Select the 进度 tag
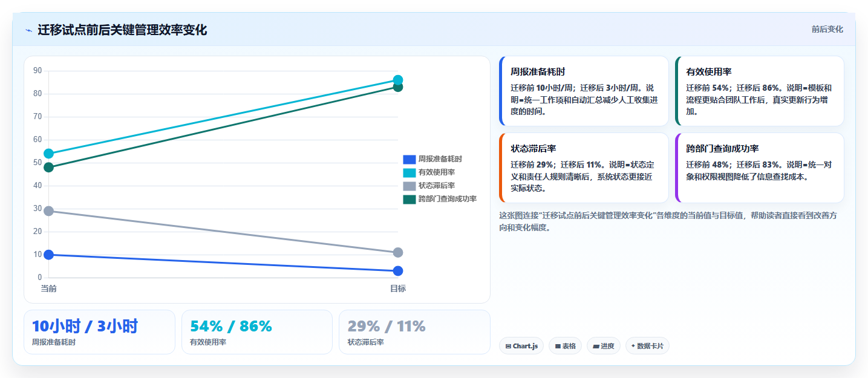868x378 pixels. point(603,346)
